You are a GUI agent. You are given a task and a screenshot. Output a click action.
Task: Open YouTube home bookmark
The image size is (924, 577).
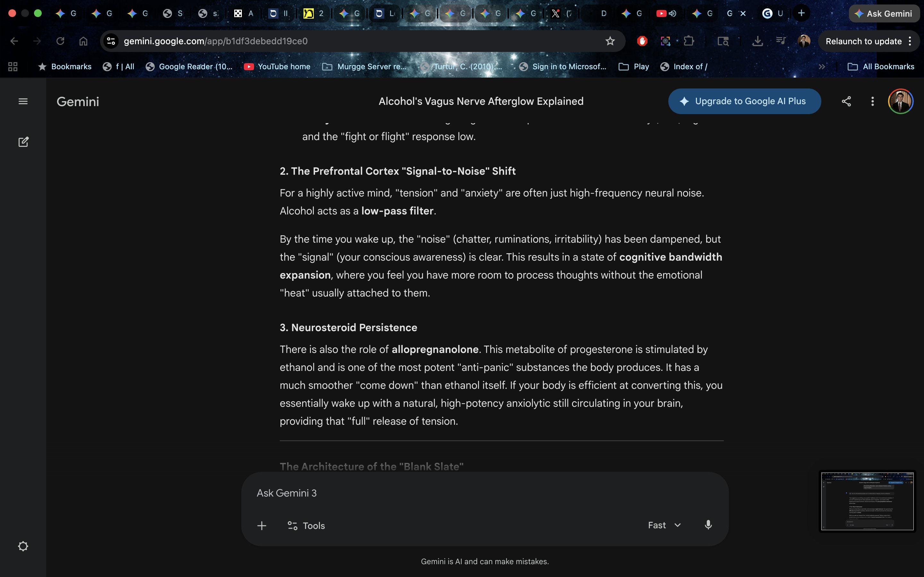tap(277, 66)
